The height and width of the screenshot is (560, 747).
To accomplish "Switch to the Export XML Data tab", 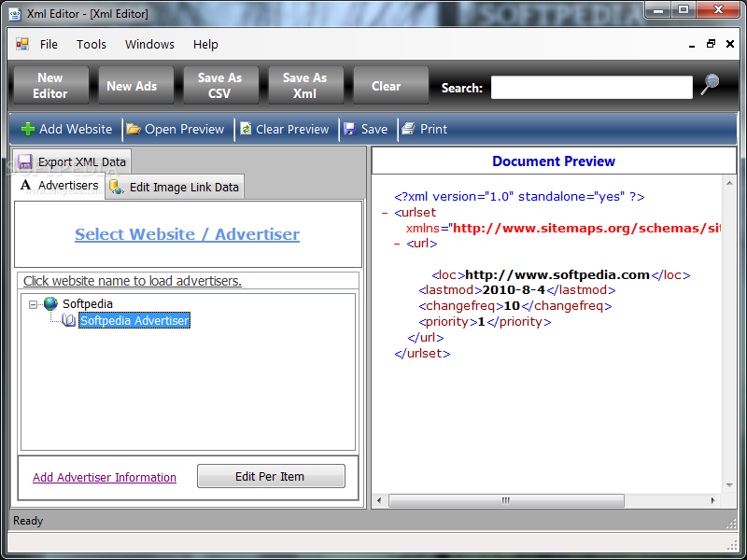I will pyautogui.click(x=72, y=161).
